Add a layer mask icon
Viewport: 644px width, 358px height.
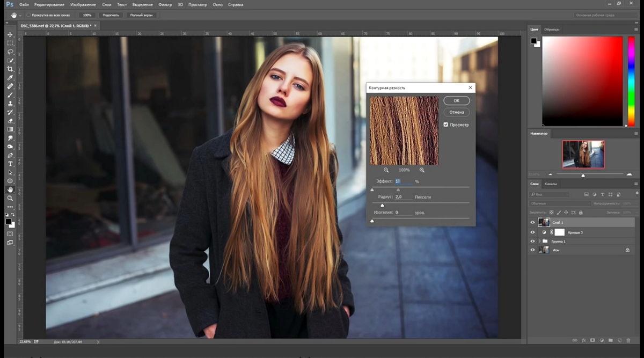coord(592,340)
